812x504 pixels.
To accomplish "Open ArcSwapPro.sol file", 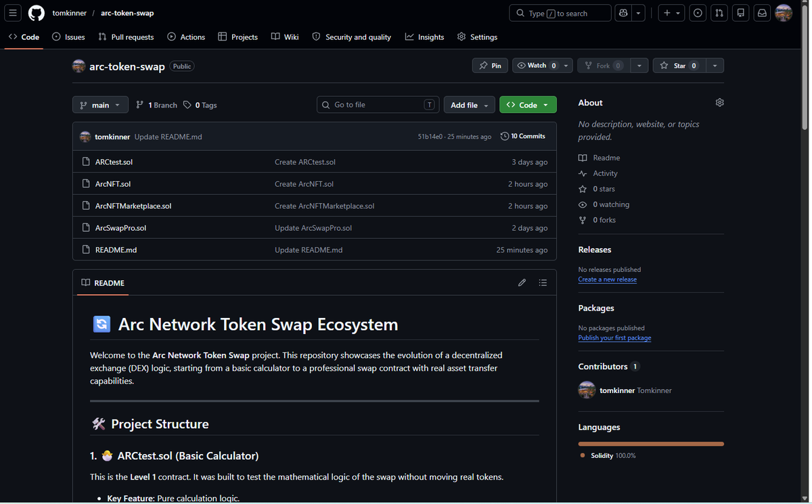I will [120, 228].
